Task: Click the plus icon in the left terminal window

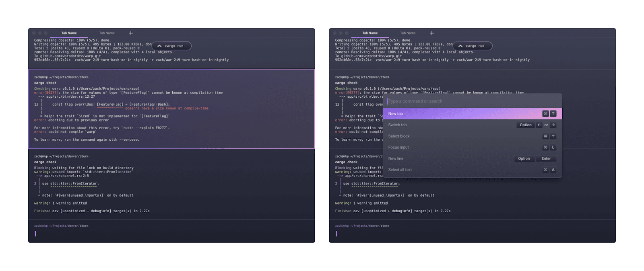Action: click(131, 33)
